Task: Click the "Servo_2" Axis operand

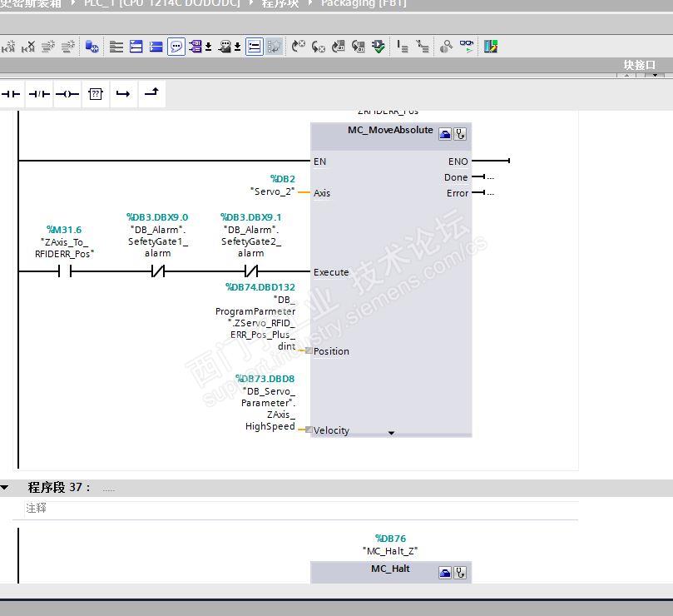Action: pos(273,191)
